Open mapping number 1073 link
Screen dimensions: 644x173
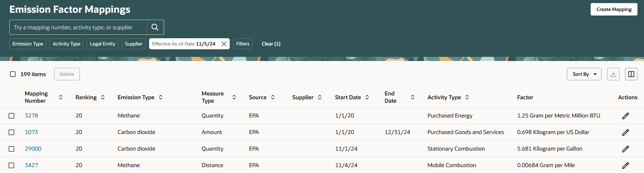click(x=31, y=132)
